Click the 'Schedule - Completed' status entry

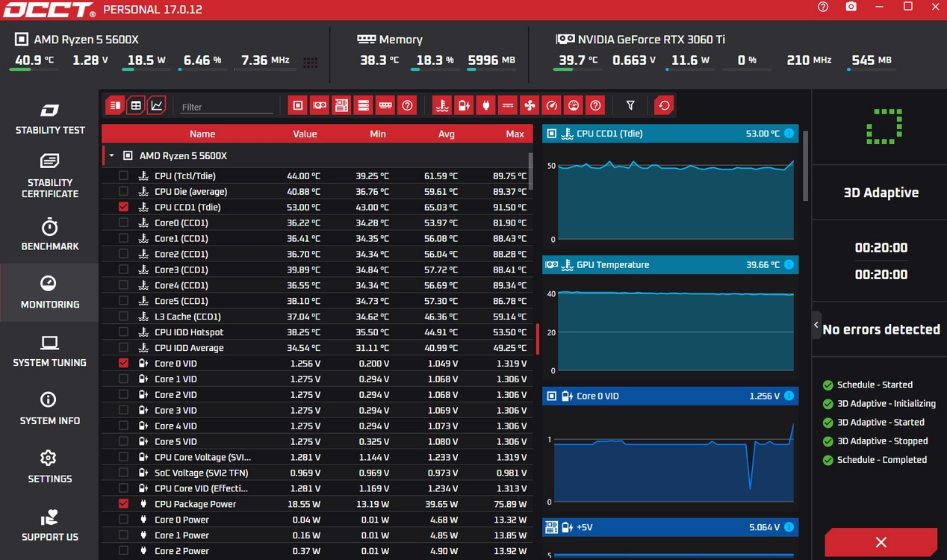coord(882,460)
